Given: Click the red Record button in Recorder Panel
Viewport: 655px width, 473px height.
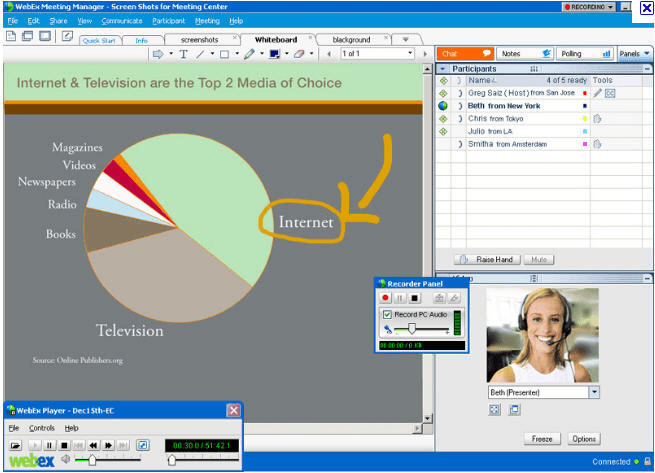Looking at the screenshot, I should pos(387,298).
